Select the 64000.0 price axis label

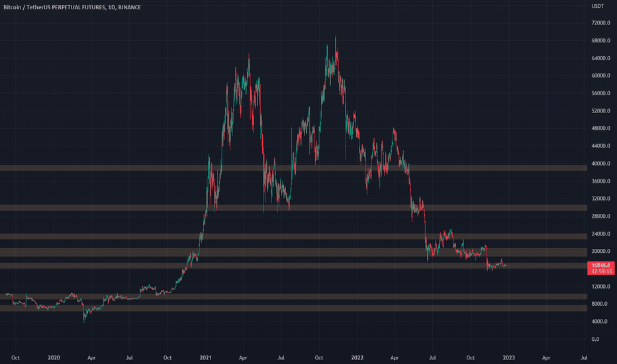600,58
